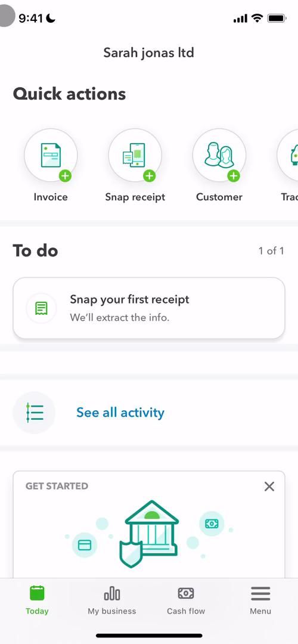This screenshot has width=298, height=644.
Task: Tap the partially visible Track mileage icon
Action: (288, 155)
